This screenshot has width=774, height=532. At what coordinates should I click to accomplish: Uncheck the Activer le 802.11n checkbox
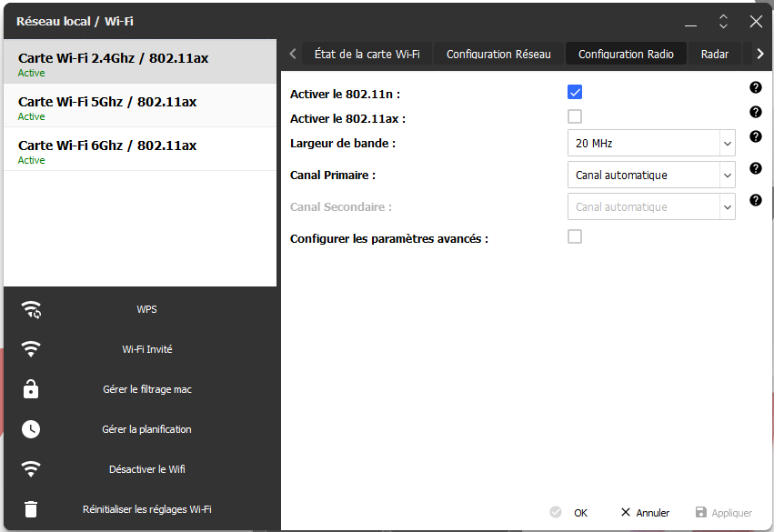coord(575,92)
